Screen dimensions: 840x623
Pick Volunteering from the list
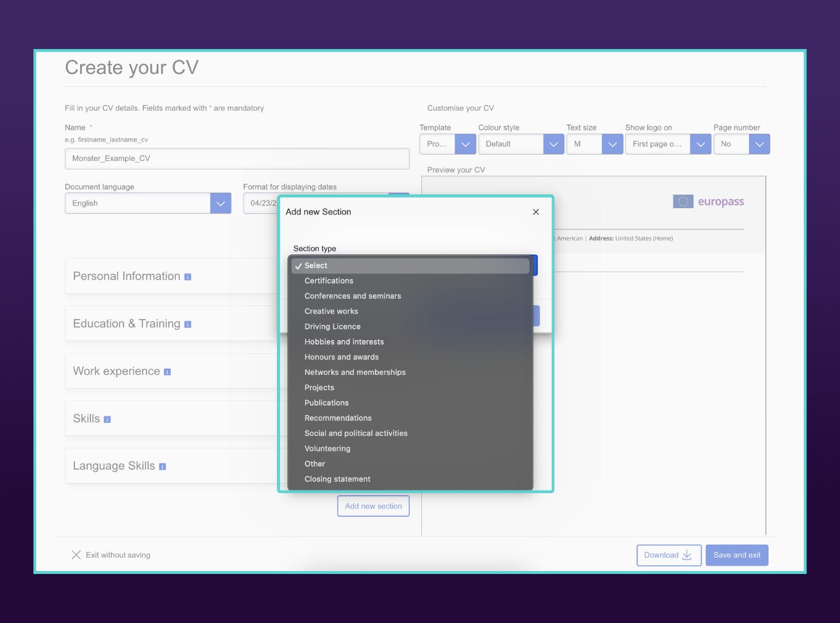coord(410,449)
